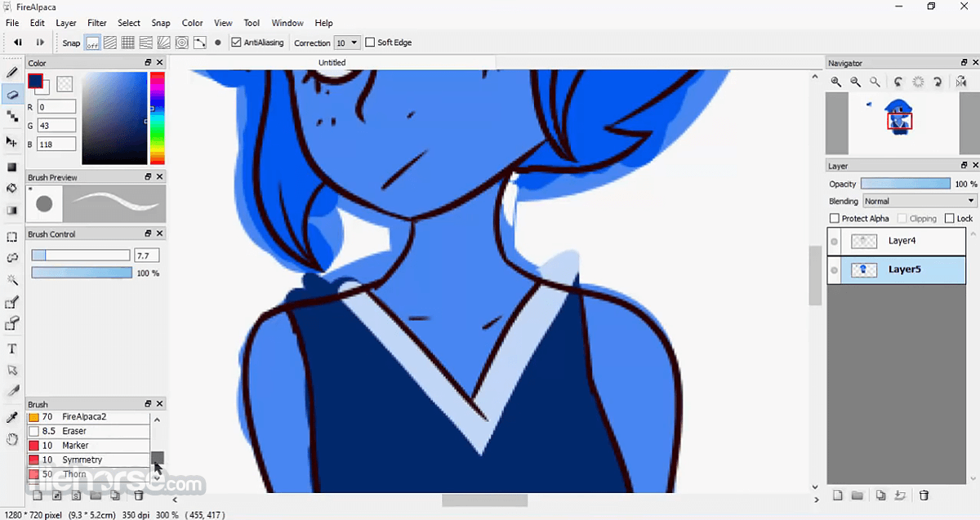Select the Eraser tool in the toolbox

(12, 95)
